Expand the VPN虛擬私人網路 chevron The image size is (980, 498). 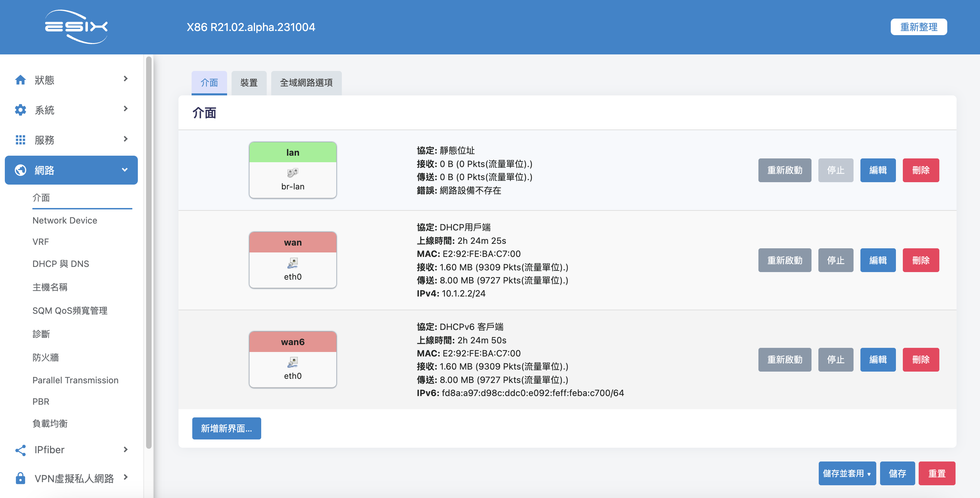coord(125,477)
